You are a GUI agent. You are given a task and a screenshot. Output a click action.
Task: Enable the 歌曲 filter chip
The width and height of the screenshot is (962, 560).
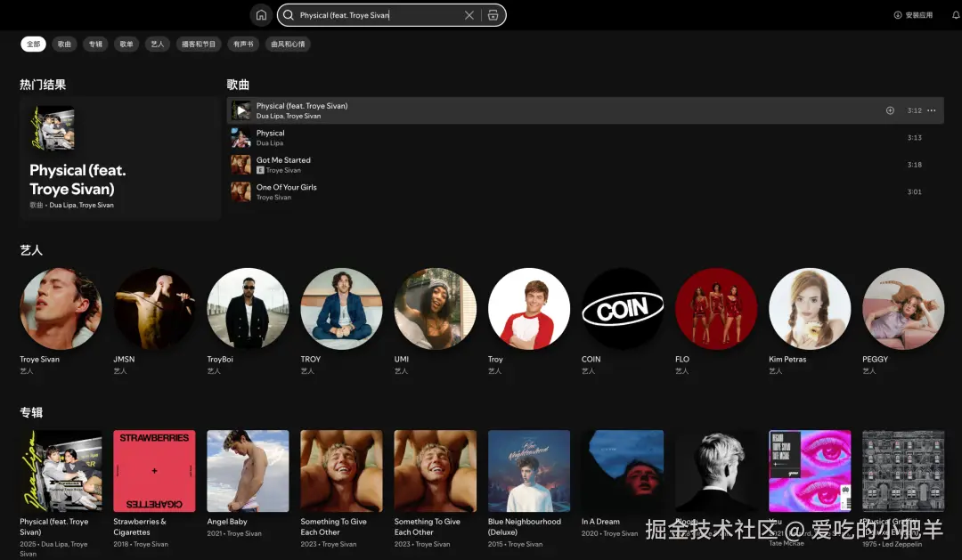tap(63, 43)
